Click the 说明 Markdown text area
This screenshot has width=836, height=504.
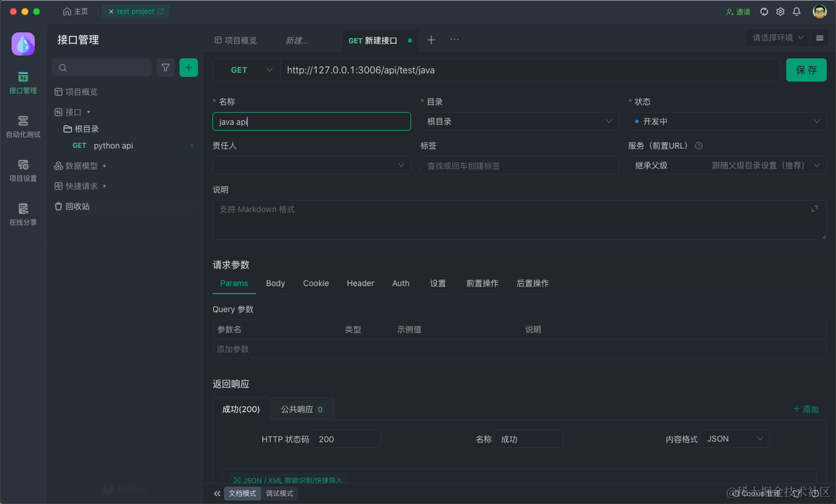519,220
